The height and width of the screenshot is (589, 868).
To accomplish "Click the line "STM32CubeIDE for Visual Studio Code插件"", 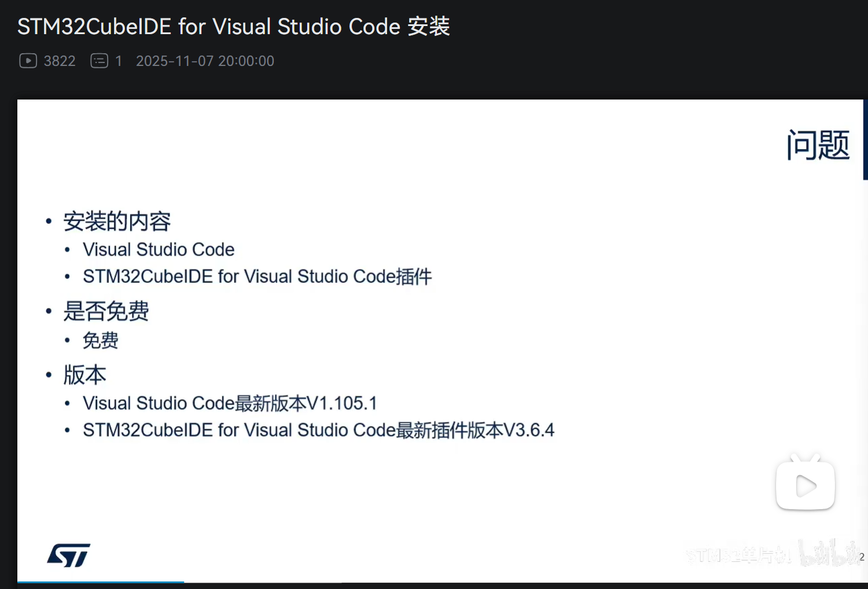I will 258,277.
